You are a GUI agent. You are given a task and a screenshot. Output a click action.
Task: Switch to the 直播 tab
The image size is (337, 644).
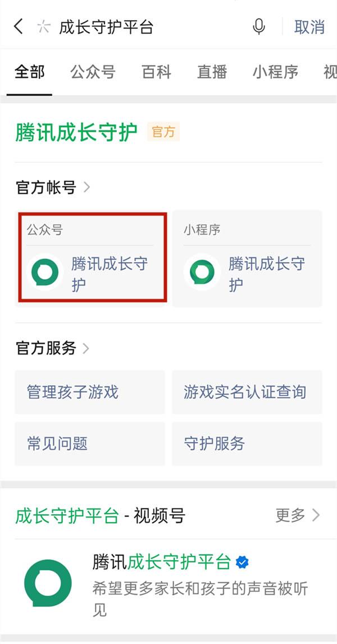coord(211,73)
